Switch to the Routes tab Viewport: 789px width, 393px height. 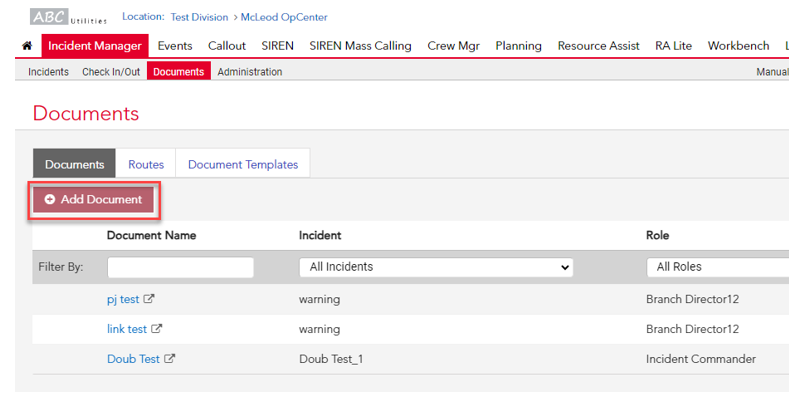tap(146, 165)
